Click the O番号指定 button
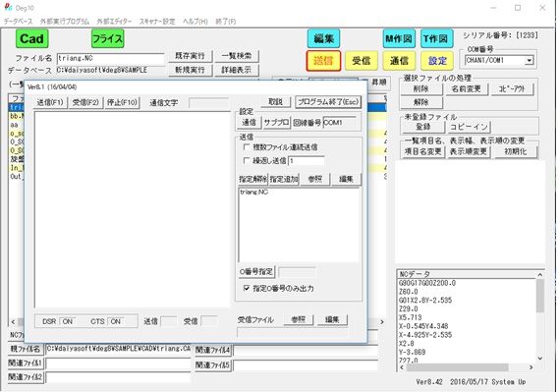The width and height of the screenshot is (559, 392). pos(256,272)
